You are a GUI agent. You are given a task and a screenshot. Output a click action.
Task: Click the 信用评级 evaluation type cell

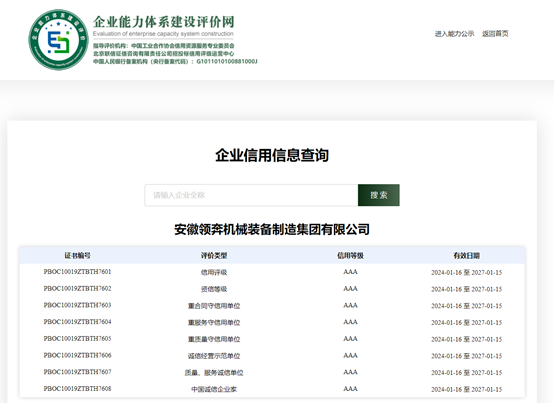(x=214, y=272)
